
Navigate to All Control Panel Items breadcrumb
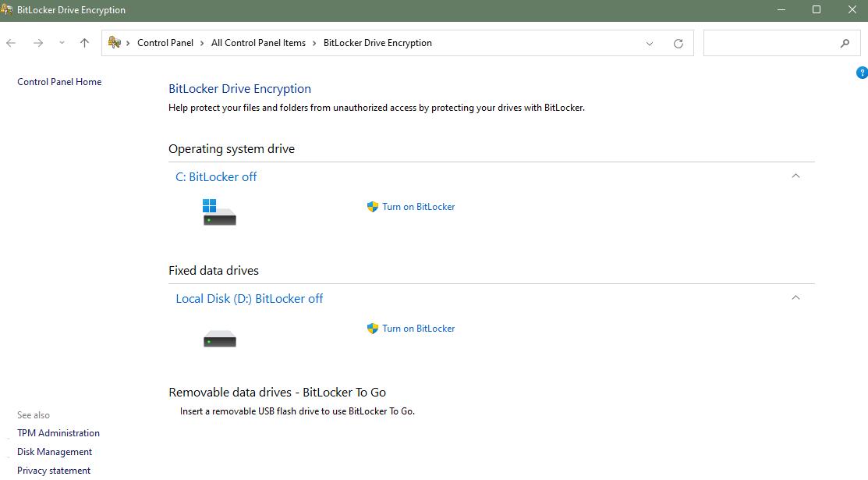coord(258,43)
